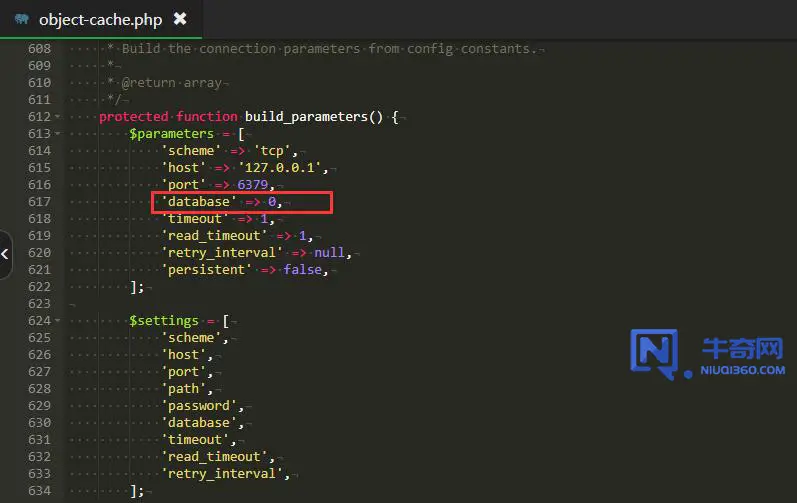Place cursor on the highlighted 'database' key

(199, 202)
